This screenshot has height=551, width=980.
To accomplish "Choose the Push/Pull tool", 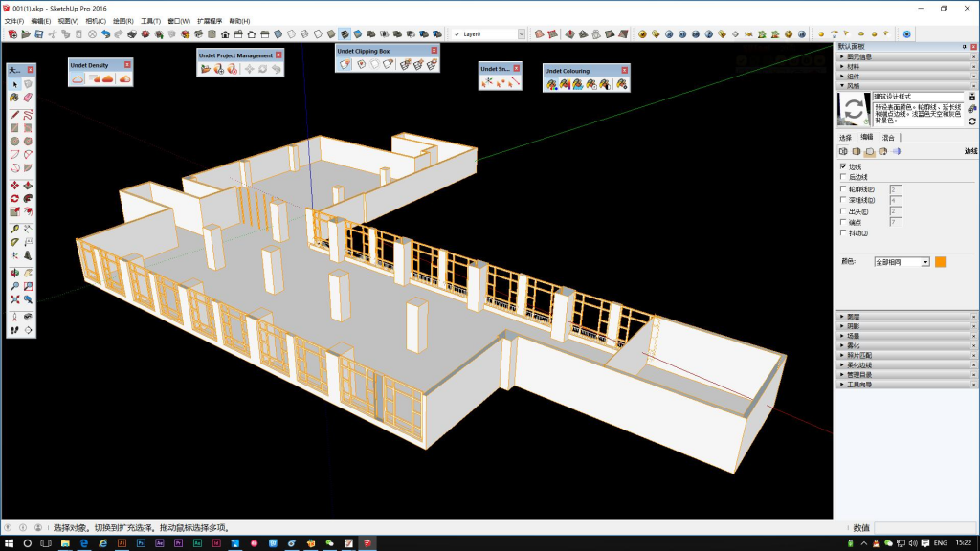I will pos(28,186).
